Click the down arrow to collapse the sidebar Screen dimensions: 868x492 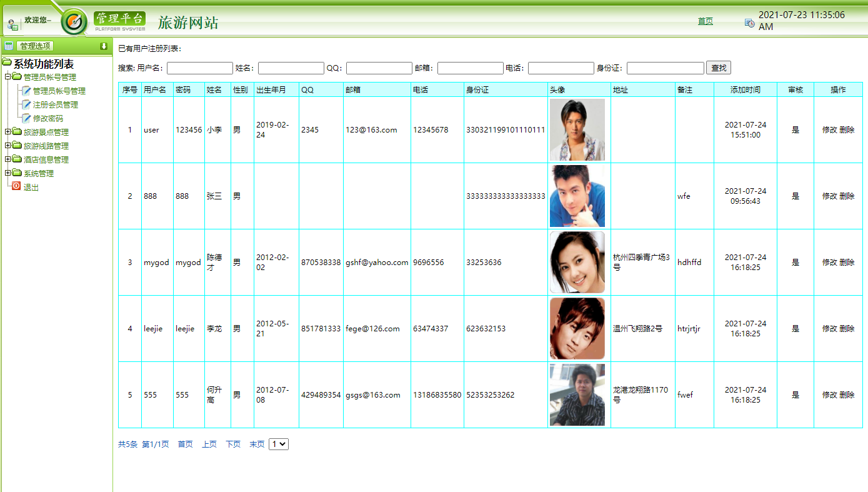pos(103,45)
